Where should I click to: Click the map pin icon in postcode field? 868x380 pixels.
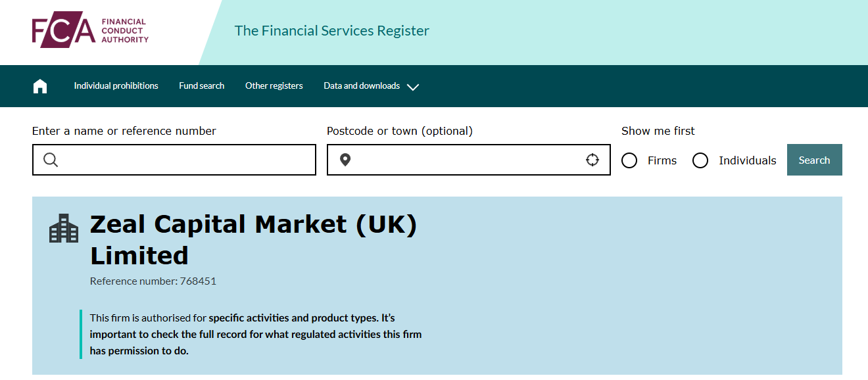(x=345, y=160)
